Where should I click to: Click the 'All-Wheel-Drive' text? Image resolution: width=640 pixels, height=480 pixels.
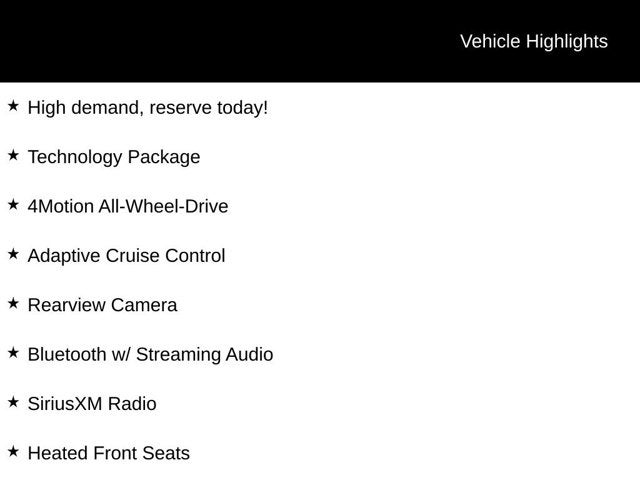163,207
